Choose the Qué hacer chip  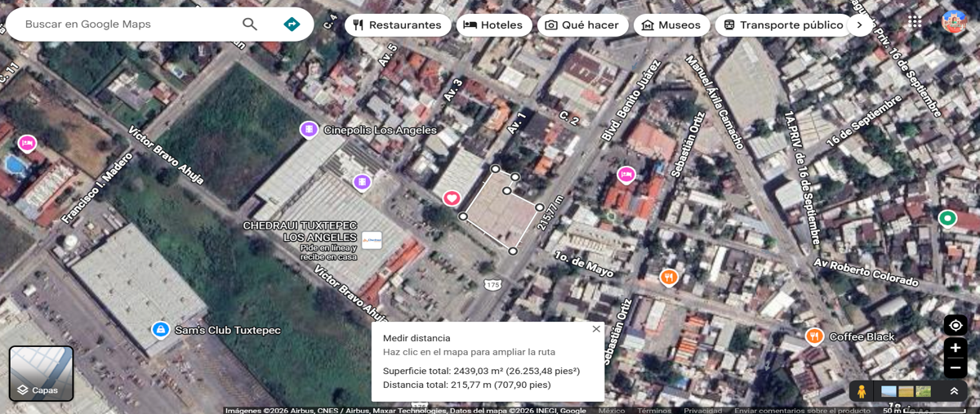pos(582,25)
